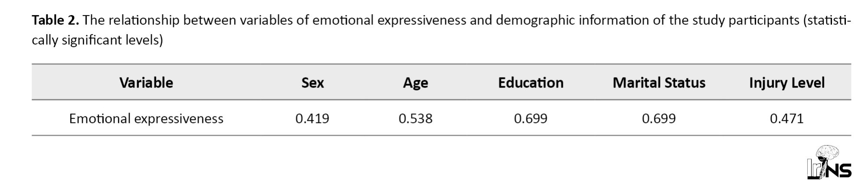Click the 0.699 value under Education
The width and height of the screenshot is (868, 191).
pos(530,119)
